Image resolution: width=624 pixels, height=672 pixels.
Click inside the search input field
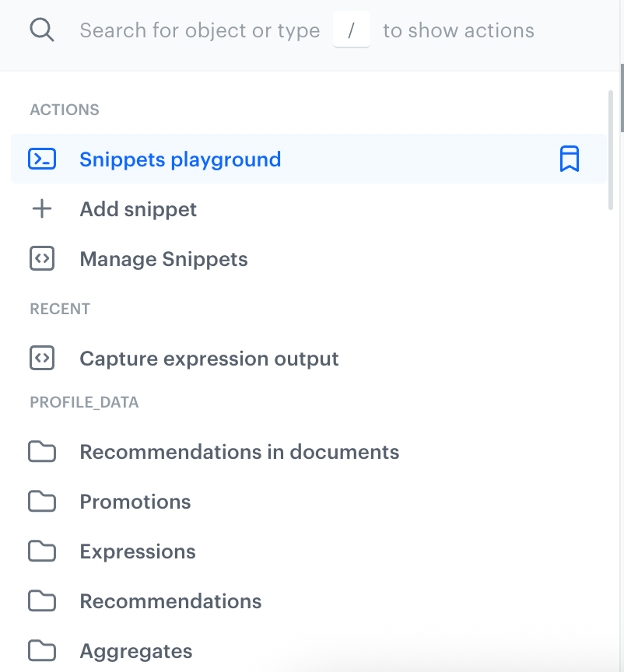click(x=198, y=30)
